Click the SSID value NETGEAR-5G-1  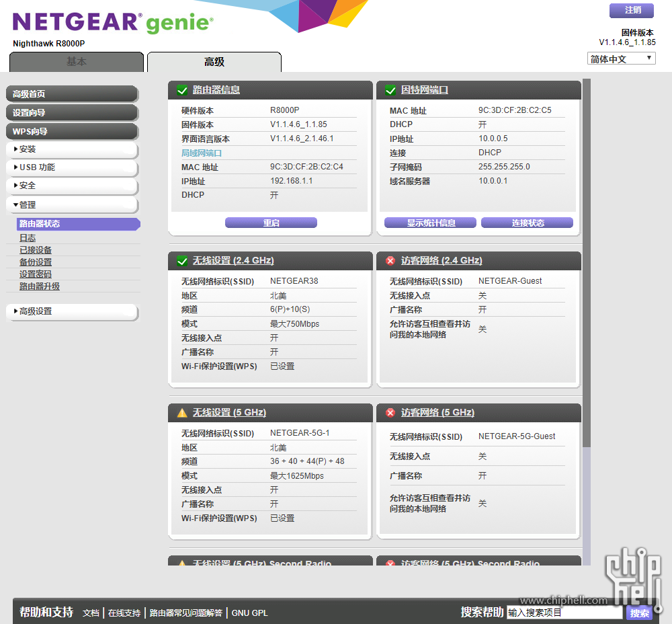[300, 433]
